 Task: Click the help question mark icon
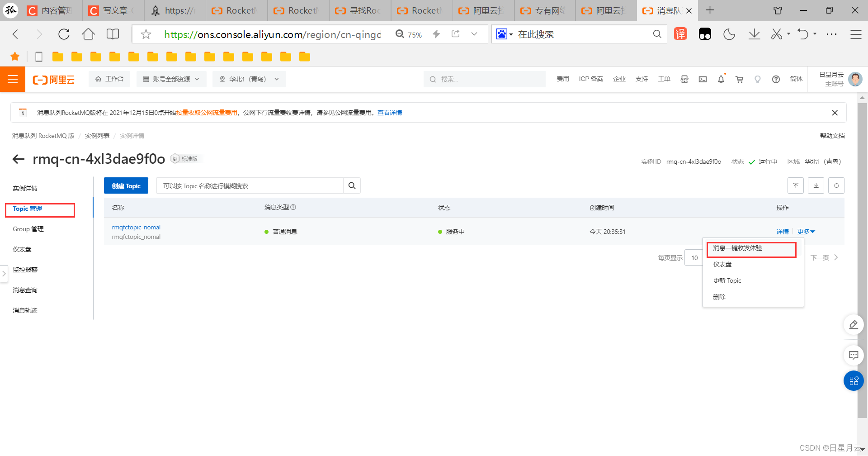[x=776, y=79]
